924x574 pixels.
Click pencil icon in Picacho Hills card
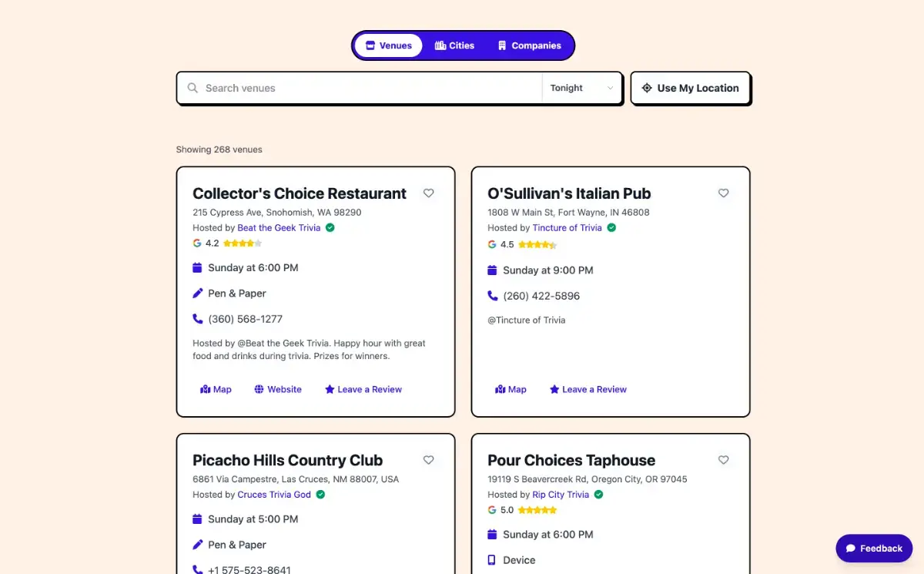[197, 545]
